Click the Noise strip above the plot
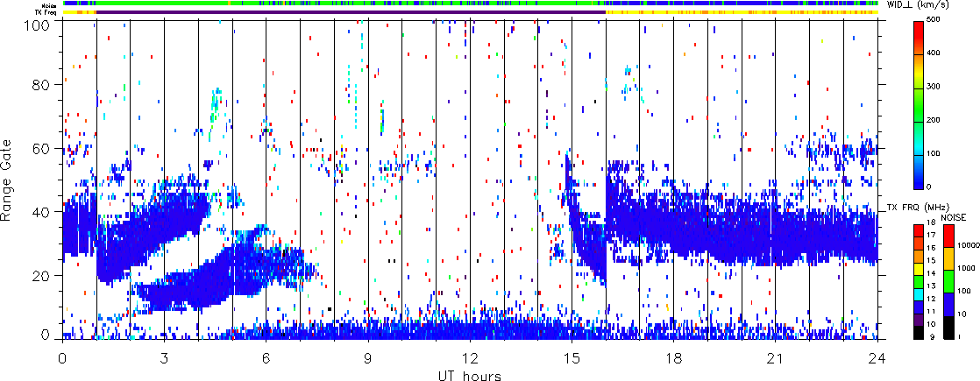The height and width of the screenshot is (381, 980). pyautogui.click(x=470, y=4)
